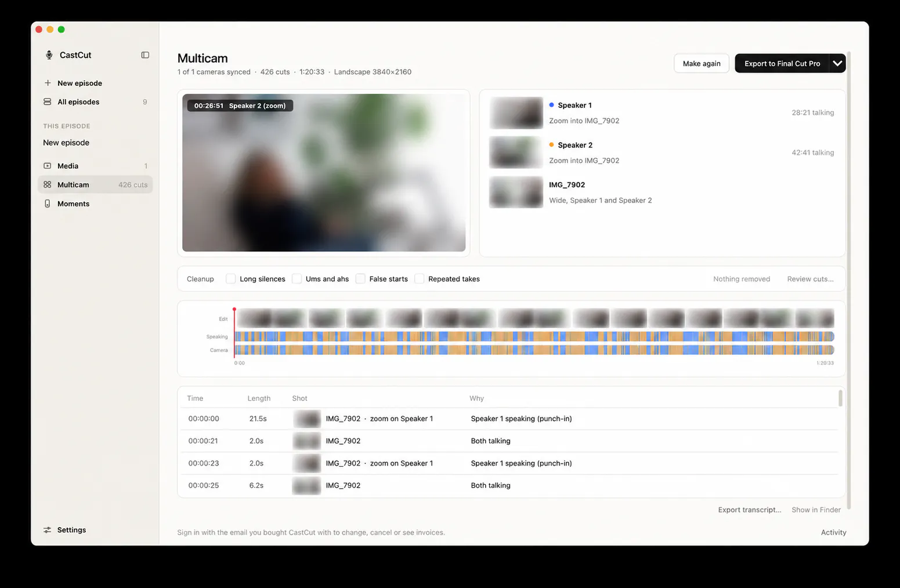The image size is (900, 588).
Task: Click Export to Final Cut Pro button
Action: pyautogui.click(x=782, y=63)
